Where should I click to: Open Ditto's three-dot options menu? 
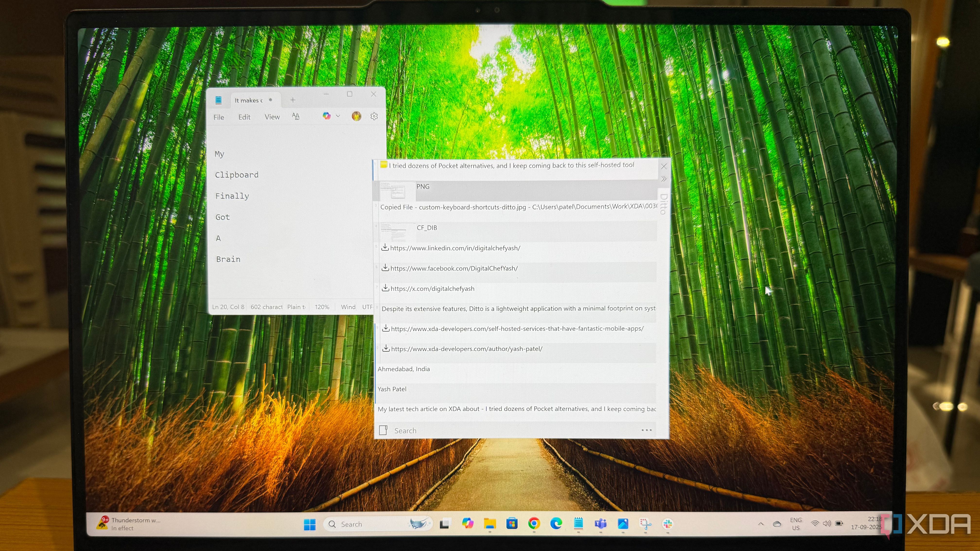[646, 430]
